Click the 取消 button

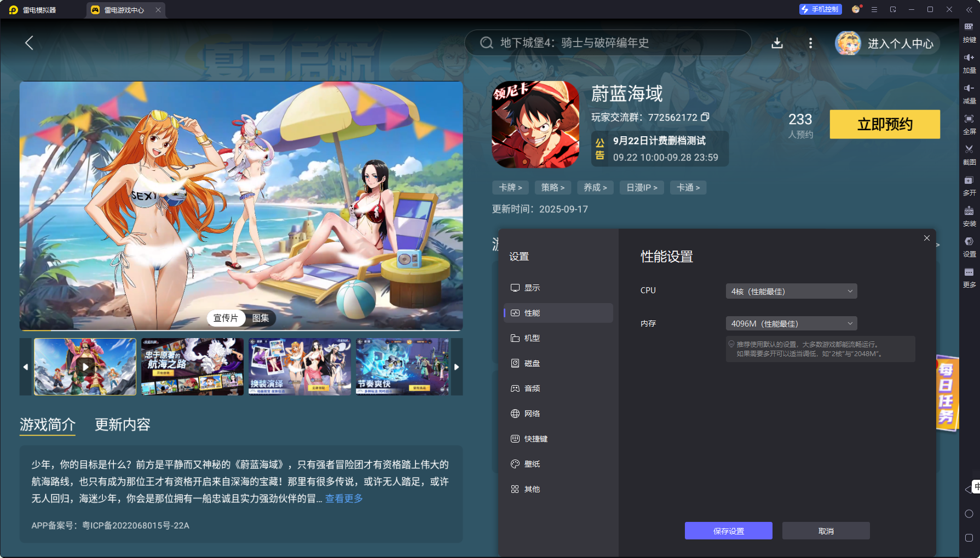point(826,531)
